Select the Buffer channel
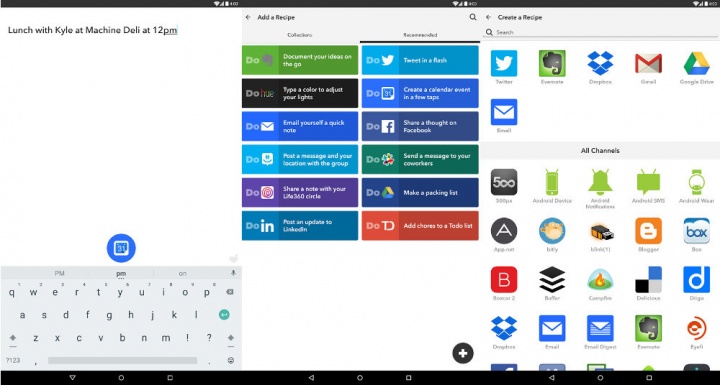This screenshot has width=720, height=385. click(x=552, y=279)
